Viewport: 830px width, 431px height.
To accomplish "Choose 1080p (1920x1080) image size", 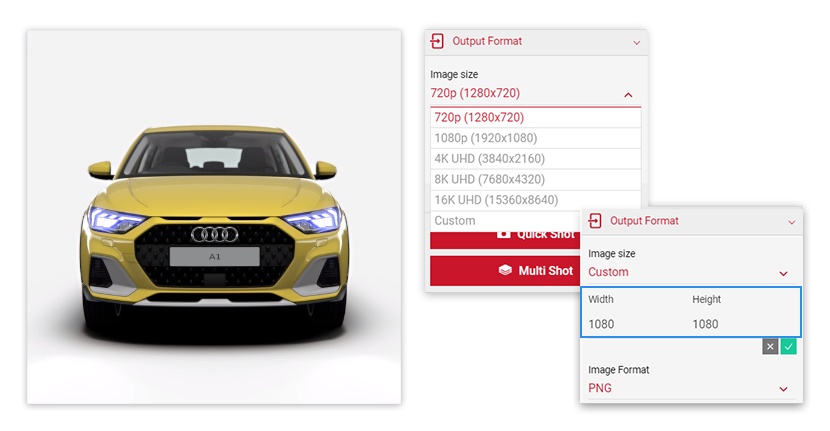I will [535, 138].
